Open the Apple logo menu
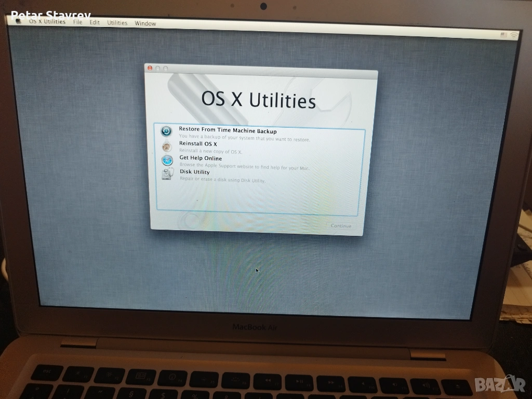 click(18, 22)
